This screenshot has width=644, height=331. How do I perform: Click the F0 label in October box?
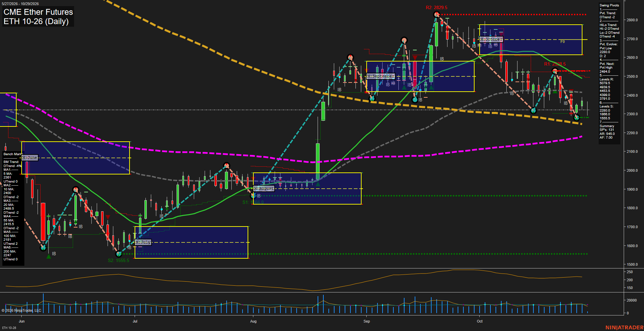pyautogui.click(x=562, y=42)
